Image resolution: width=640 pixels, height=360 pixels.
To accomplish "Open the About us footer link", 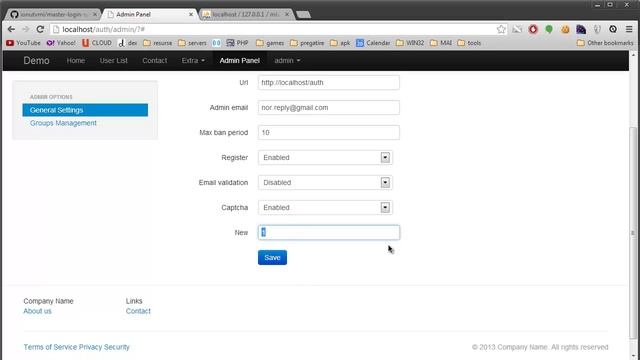I will click(37, 311).
